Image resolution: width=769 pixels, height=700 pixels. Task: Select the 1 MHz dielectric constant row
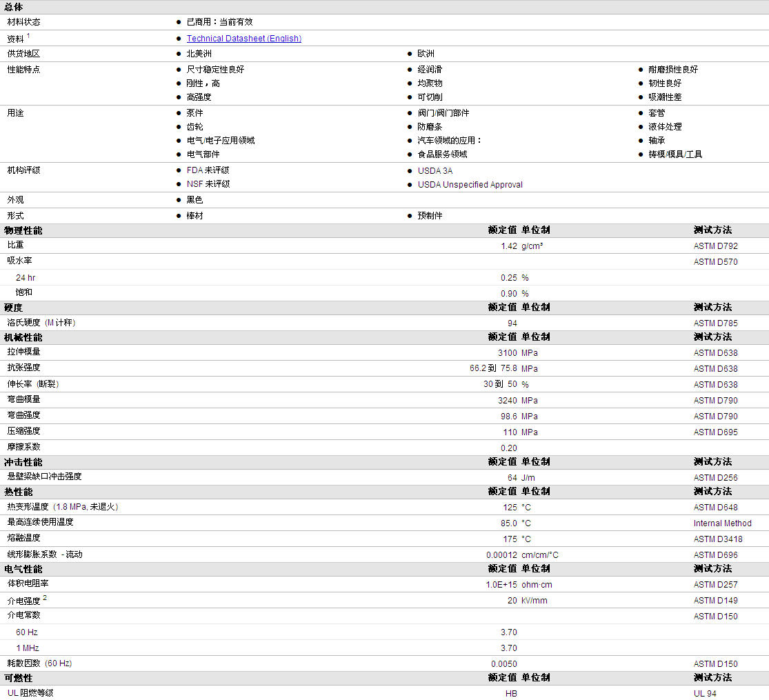[385, 648]
